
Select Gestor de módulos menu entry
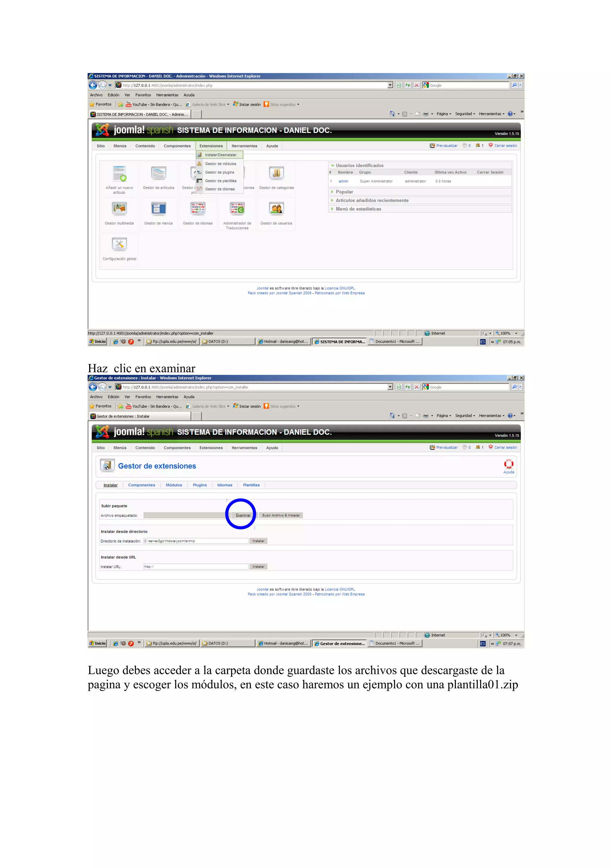click(x=219, y=164)
